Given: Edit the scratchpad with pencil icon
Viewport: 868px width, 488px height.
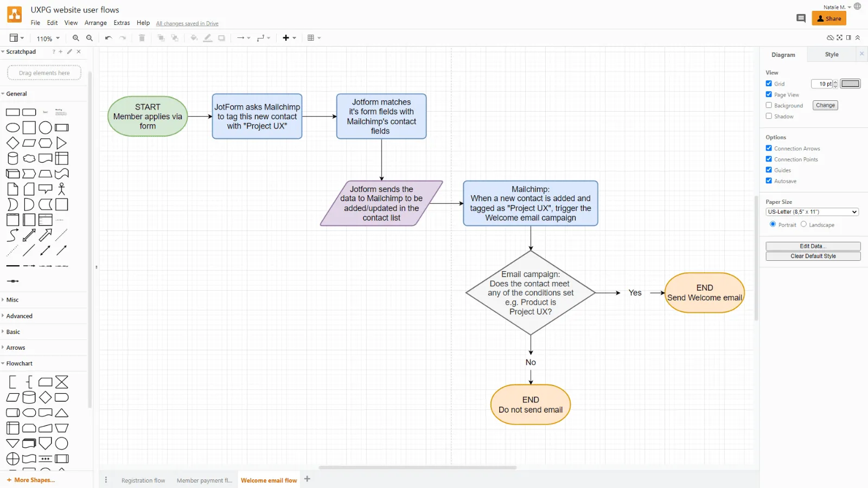Looking at the screenshot, I should pyautogui.click(x=69, y=52).
